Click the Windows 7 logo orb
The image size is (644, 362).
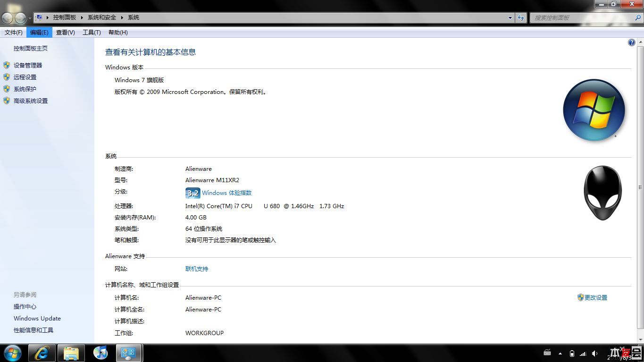[594, 110]
